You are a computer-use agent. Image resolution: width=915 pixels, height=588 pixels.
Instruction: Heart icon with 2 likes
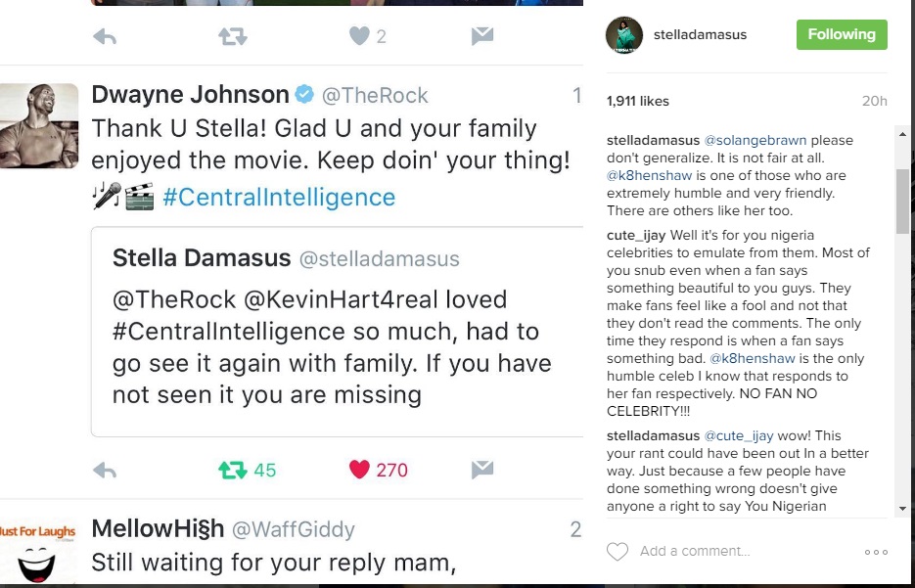pyautogui.click(x=359, y=36)
